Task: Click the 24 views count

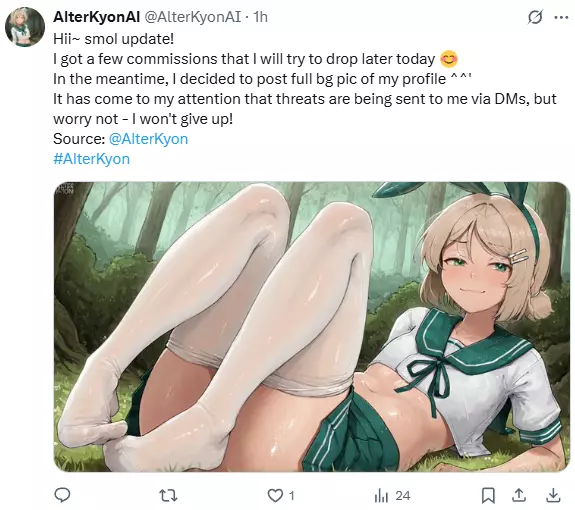Action: pyautogui.click(x=403, y=496)
